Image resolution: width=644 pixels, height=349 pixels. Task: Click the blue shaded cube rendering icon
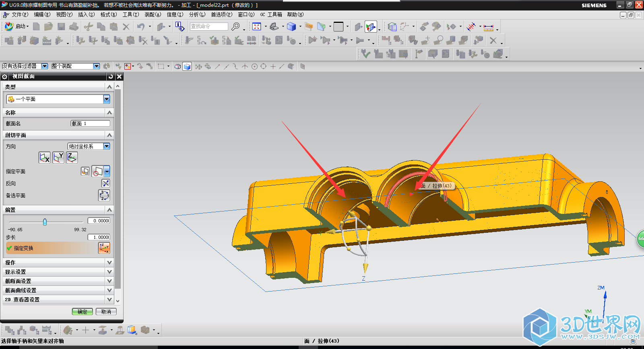(291, 27)
